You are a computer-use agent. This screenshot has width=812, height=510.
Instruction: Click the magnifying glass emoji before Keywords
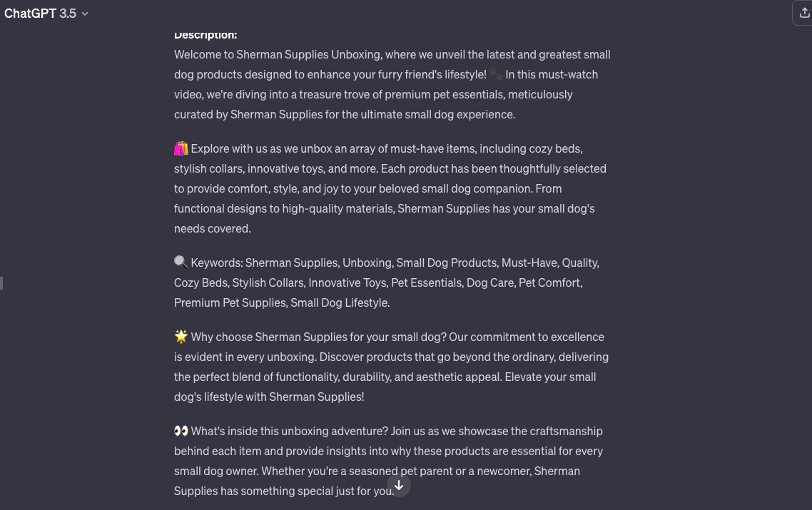181,262
